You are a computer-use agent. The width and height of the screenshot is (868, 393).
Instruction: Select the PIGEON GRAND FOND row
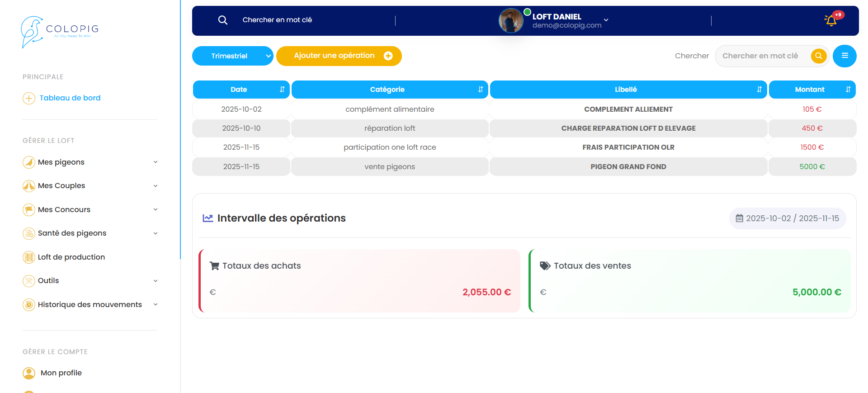pos(628,167)
